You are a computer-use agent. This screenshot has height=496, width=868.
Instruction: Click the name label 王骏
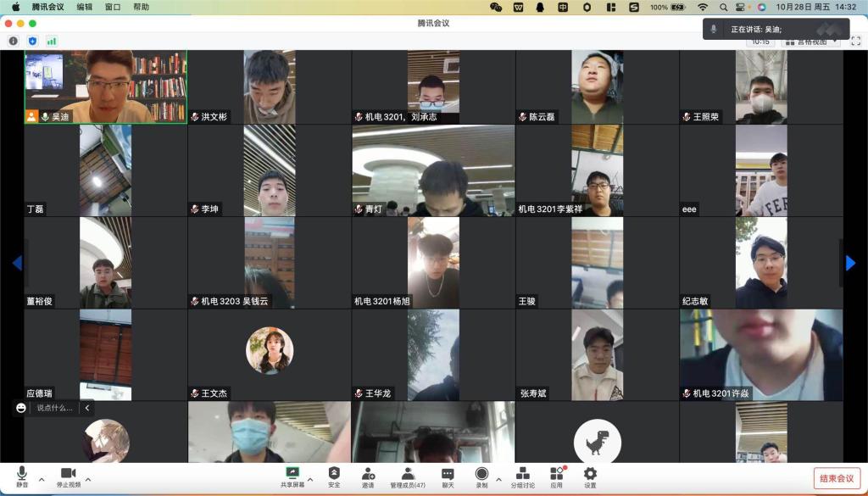(x=527, y=302)
